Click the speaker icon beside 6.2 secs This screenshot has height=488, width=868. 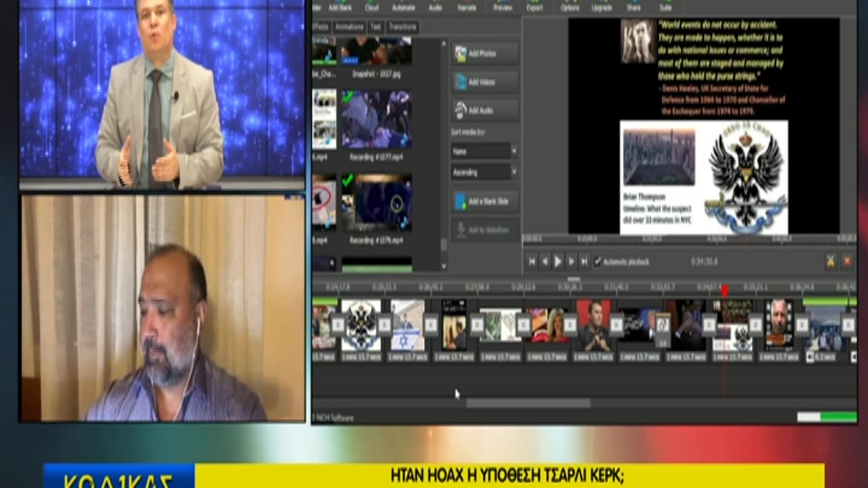810,357
